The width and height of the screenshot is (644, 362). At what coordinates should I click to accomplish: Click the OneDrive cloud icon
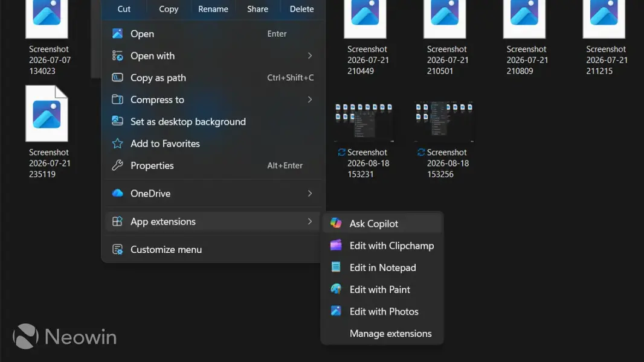117,193
